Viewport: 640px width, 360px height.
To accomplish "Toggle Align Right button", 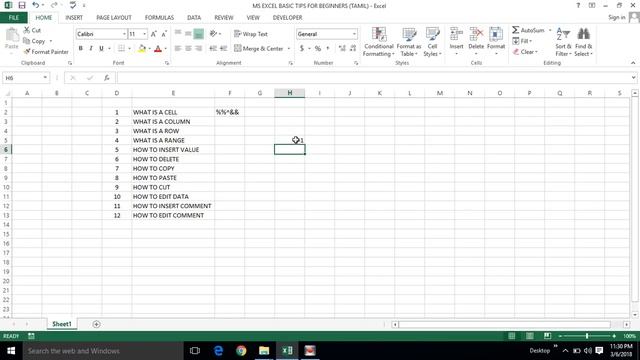I will click(198, 49).
